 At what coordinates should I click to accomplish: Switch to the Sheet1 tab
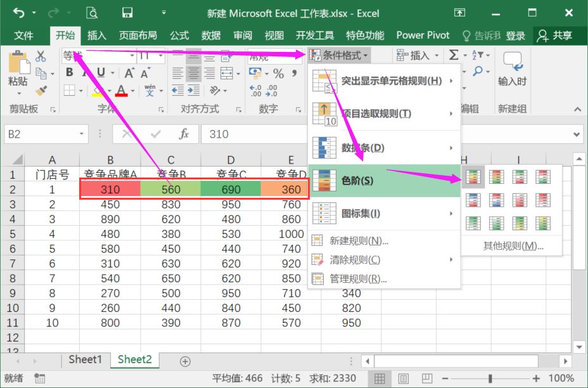[x=85, y=359]
